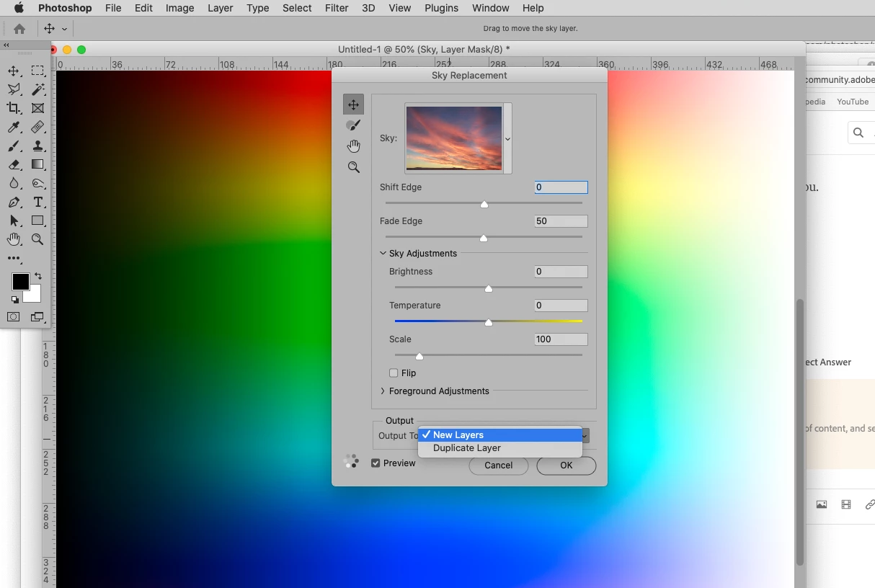The image size is (875, 588).
Task: Select the Zoom tool in the left toolbar
Action: pos(37,239)
